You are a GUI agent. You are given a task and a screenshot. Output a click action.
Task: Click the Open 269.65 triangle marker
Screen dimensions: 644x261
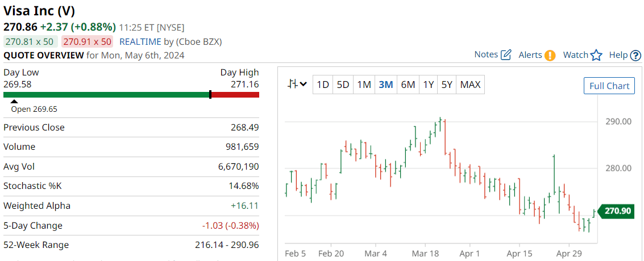[x=14, y=101]
